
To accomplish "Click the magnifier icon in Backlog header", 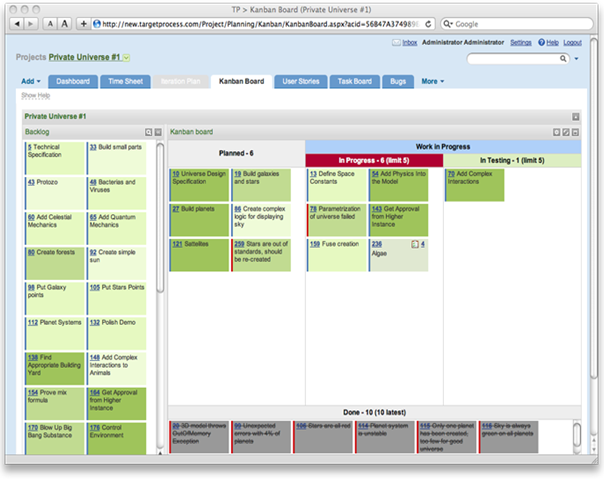I will pyautogui.click(x=149, y=132).
